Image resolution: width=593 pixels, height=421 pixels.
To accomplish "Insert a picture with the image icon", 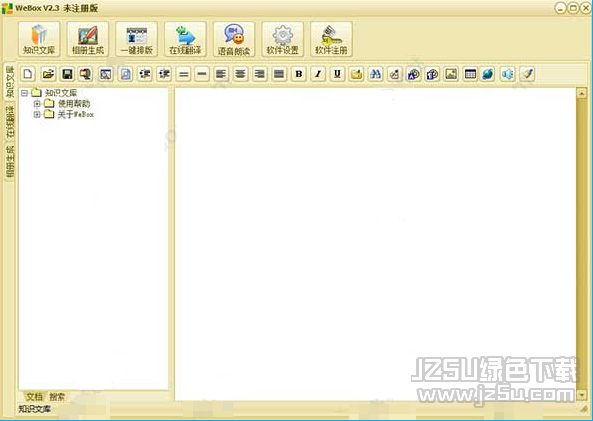I will click(451, 74).
